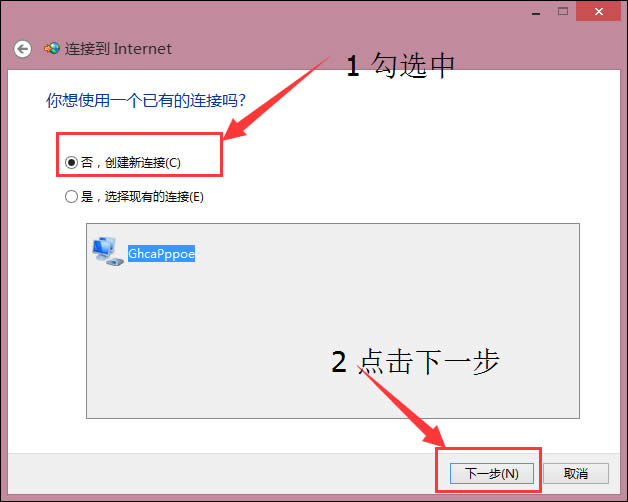The width and height of the screenshot is (628, 502).
Task: Click the 连接到 Internet window title text
Action: (x=118, y=49)
